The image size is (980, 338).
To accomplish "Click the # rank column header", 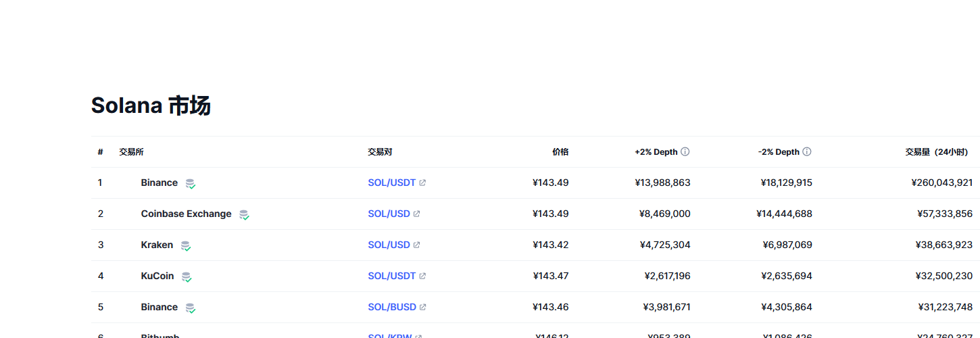I will 100,152.
